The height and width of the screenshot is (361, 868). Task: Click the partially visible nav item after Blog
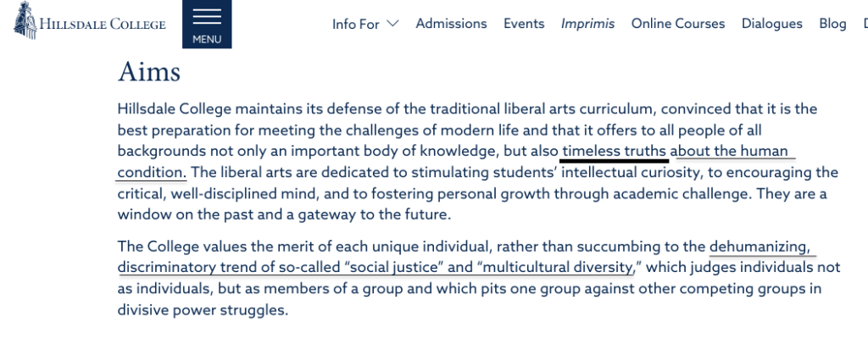[x=865, y=24]
